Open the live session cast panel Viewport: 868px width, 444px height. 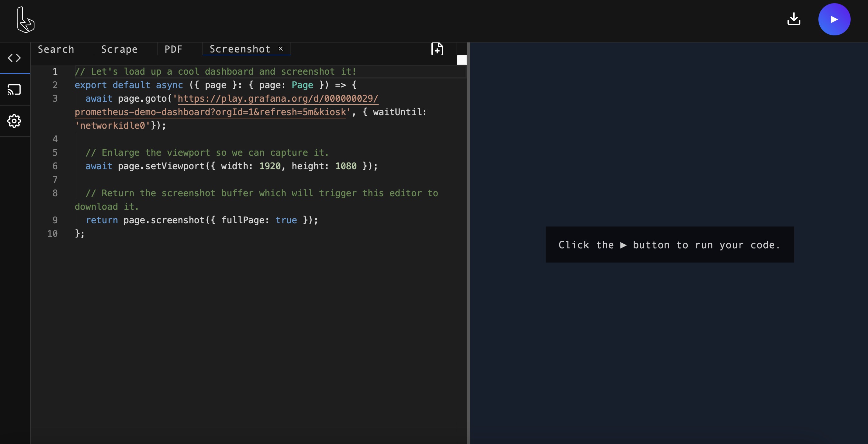pyautogui.click(x=14, y=89)
